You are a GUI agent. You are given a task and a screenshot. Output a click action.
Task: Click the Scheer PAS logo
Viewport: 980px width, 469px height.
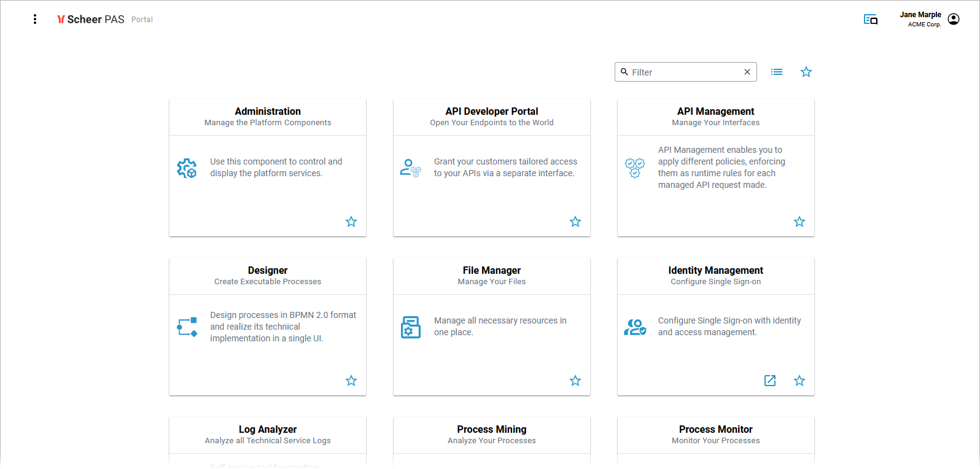91,19
